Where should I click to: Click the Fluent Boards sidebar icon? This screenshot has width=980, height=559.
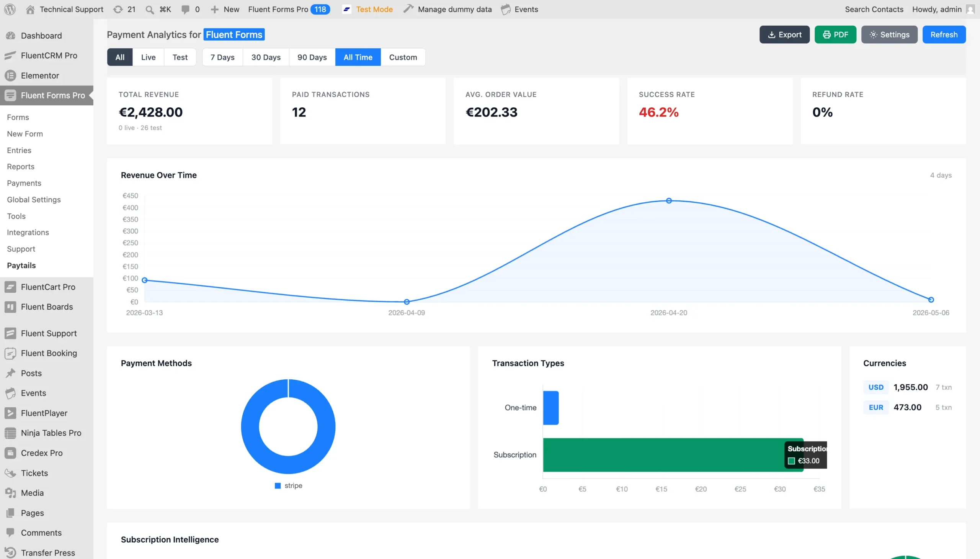pyautogui.click(x=10, y=307)
